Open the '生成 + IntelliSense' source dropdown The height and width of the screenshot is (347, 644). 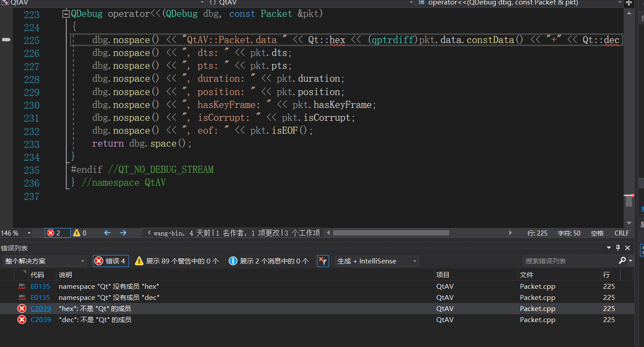pyautogui.click(x=377, y=261)
